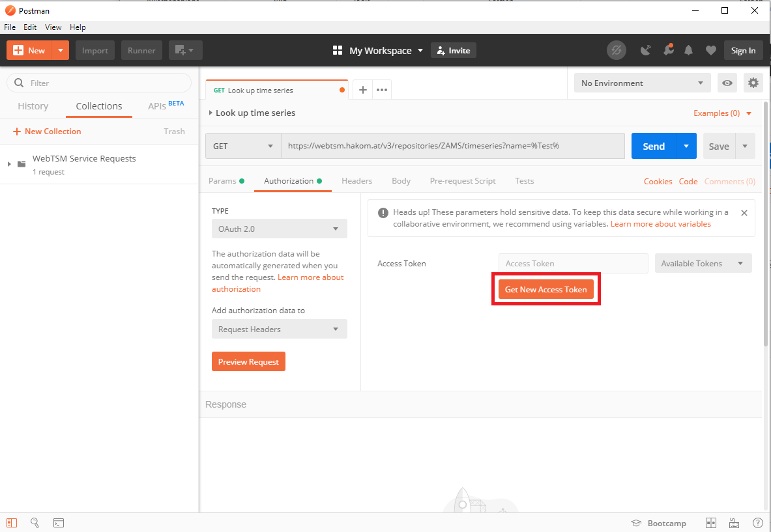Expand the Available Tokens dropdown
This screenshot has width=771, height=532.
tap(703, 264)
